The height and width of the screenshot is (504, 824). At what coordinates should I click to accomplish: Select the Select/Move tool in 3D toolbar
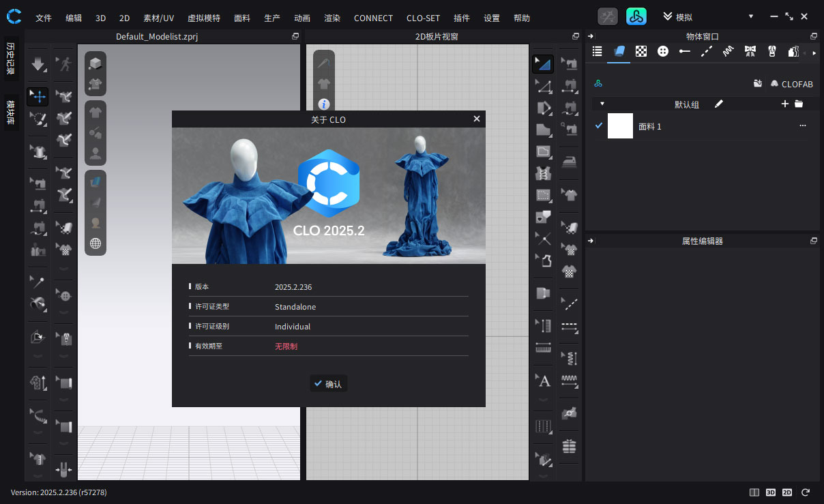[x=38, y=97]
